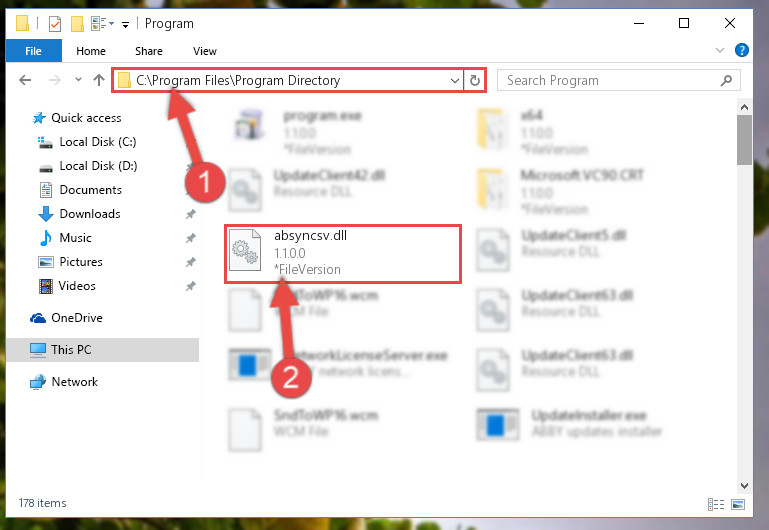Go up one folder level
The height and width of the screenshot is (530, 769).
coord(99,80)
